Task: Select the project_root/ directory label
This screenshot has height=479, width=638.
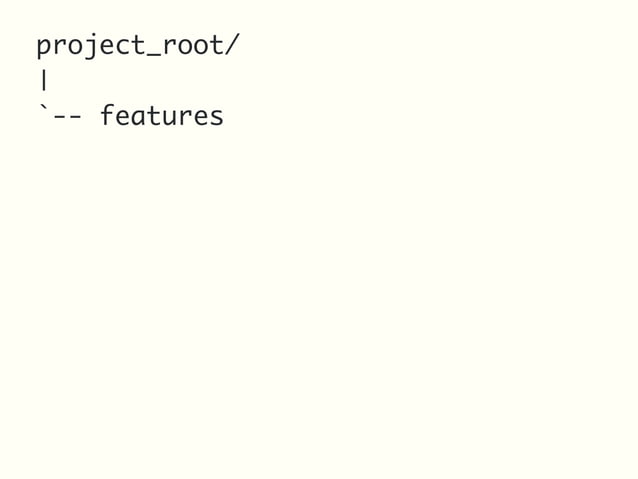Action: pyautogui.click(x=138, y=46)
